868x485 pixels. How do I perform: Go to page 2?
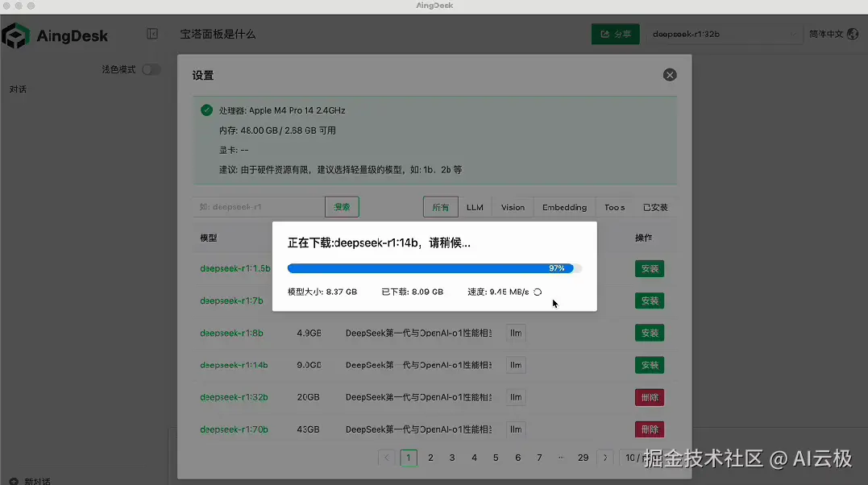[x=430, y=458]
